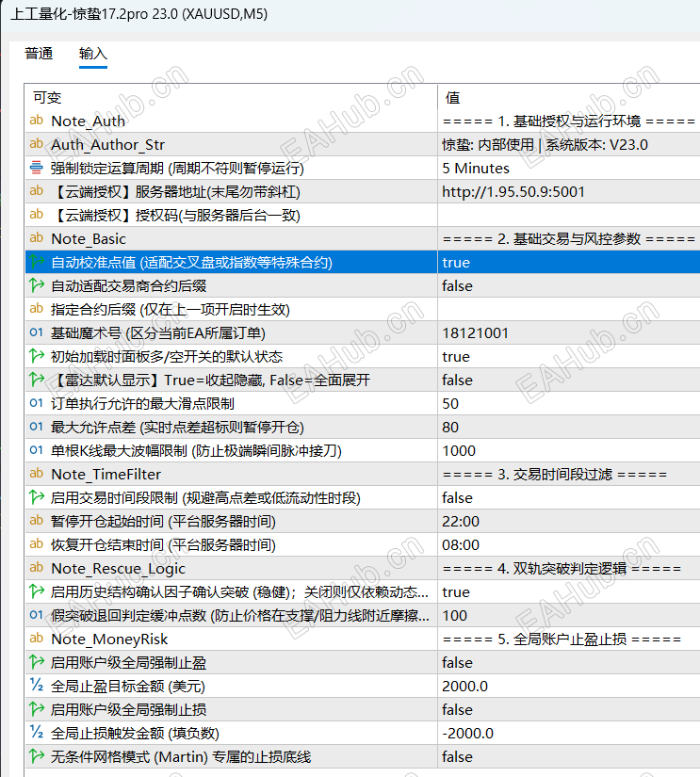
Task: Select the 启用账户级全局强制止盈 row label
Action: click(128, 662)
